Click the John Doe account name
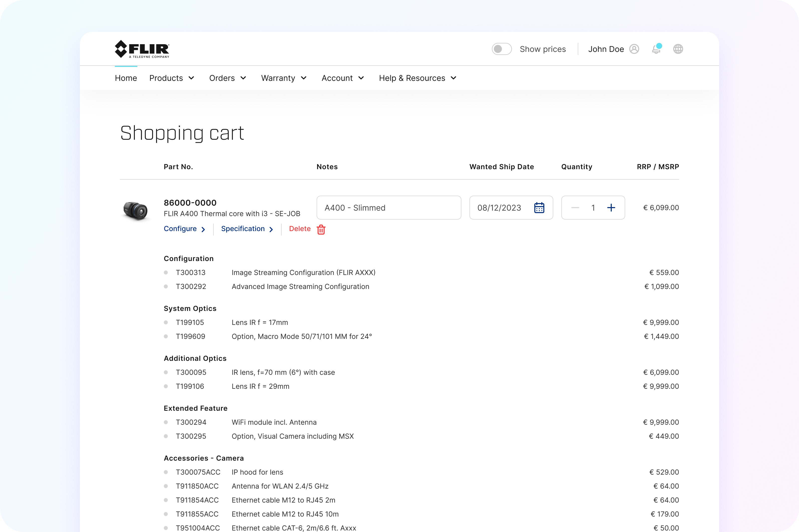Viewport: 799px width, 532px height. [x=606, y=49]
